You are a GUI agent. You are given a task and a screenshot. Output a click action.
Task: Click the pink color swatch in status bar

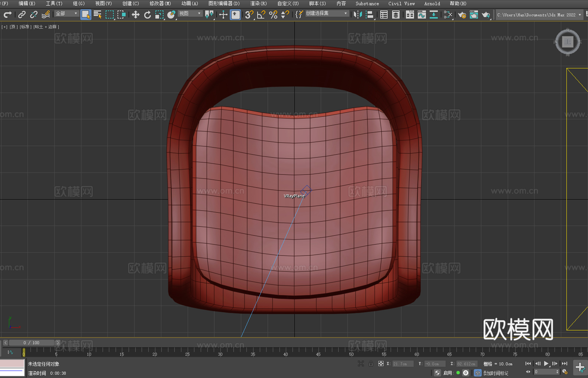(12, 363)
